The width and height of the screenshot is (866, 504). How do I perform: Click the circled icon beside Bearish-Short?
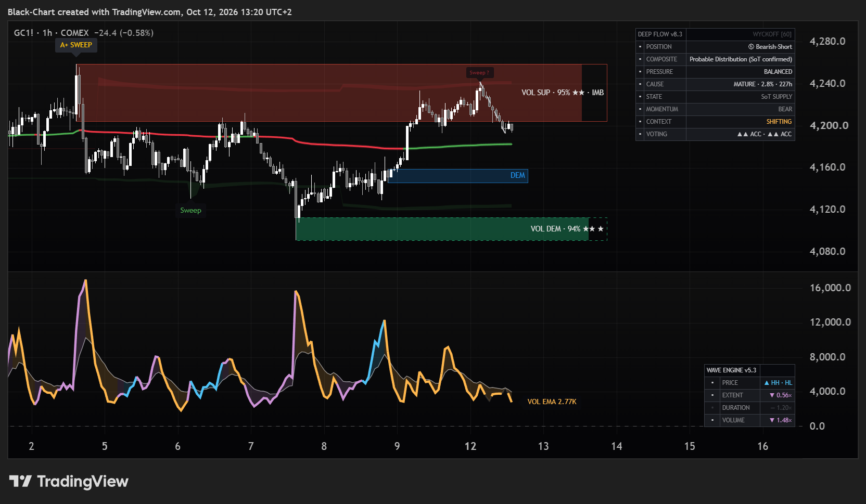coord(751,47)
